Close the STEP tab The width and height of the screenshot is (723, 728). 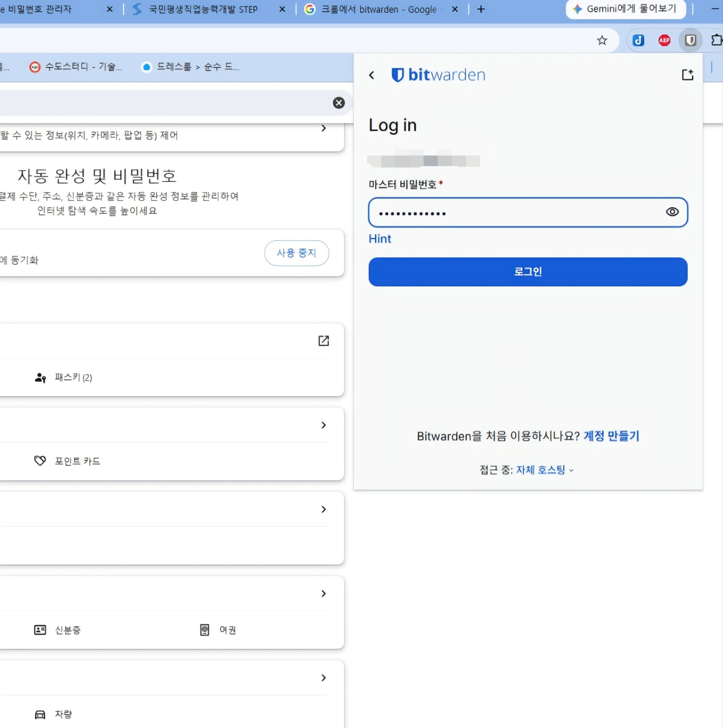[282, 9]
